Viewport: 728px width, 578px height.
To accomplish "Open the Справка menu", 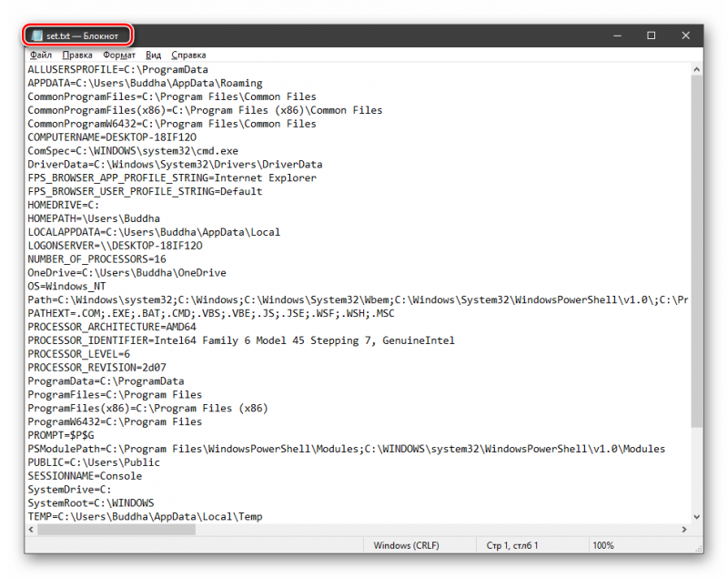I will 188,55.
